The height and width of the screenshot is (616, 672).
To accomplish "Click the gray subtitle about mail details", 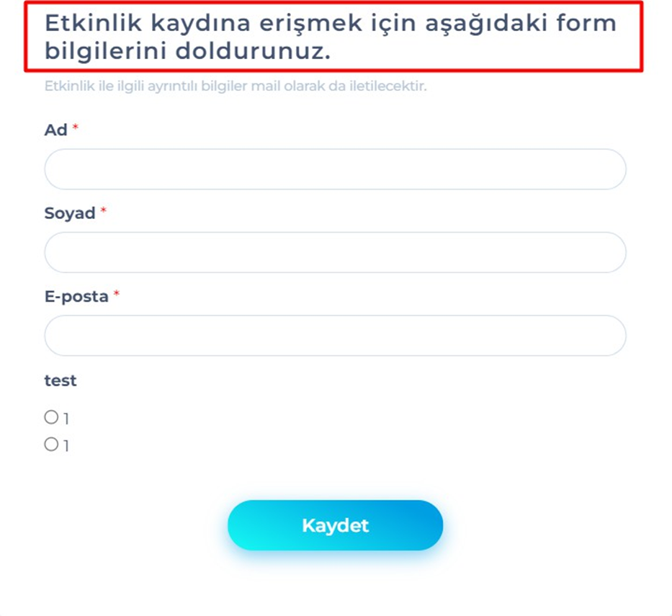I will (236, 86).
